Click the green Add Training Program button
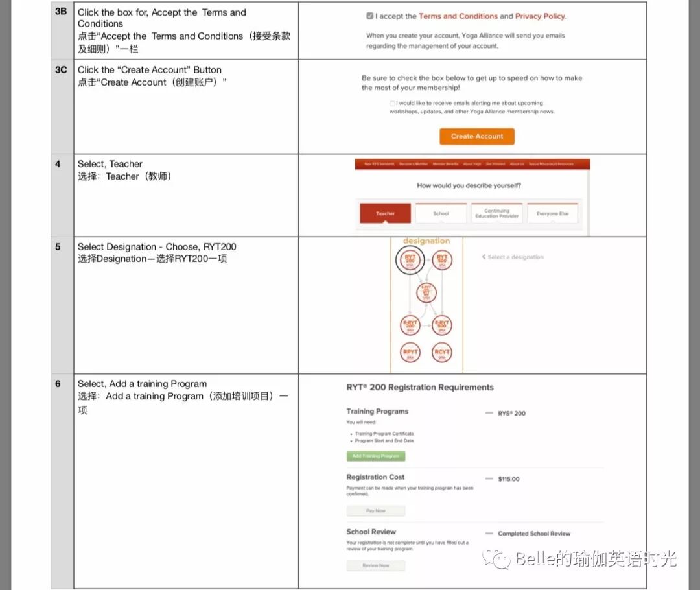This screenshot has width=700, height=590. (376, 456)
